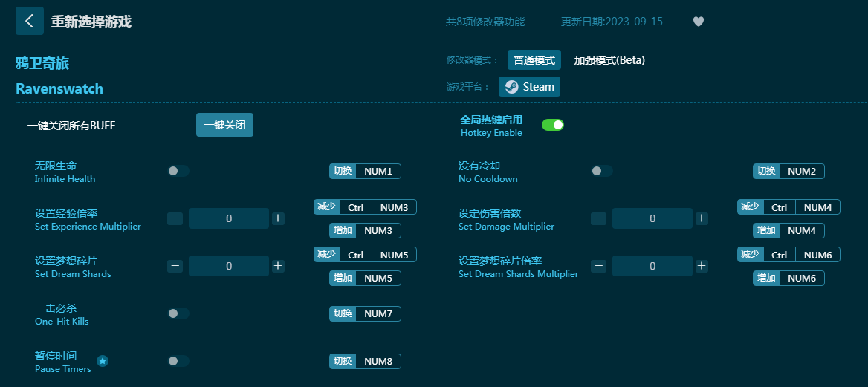
Task: Increase Set Experience Multiplier with plus
Action: (278, 218)
